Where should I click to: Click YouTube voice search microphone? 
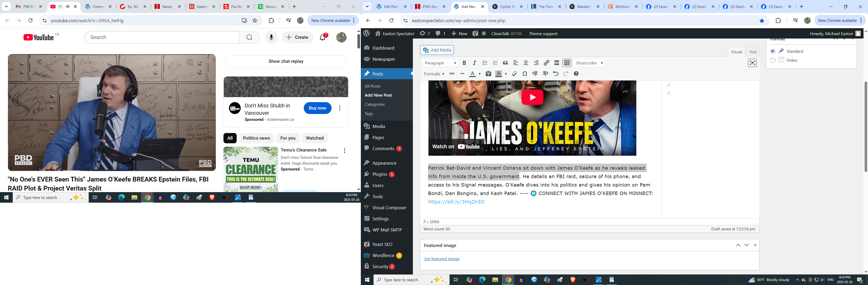271,37
